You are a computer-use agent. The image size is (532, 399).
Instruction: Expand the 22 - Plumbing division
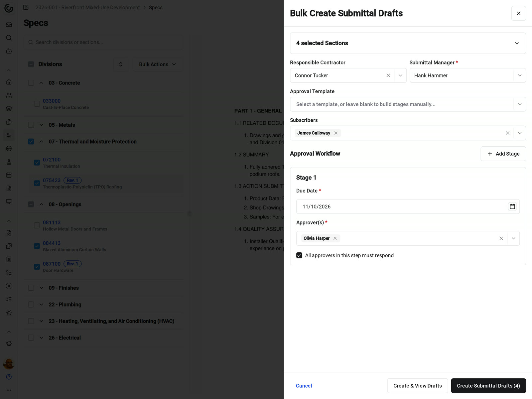click(41, 305)
